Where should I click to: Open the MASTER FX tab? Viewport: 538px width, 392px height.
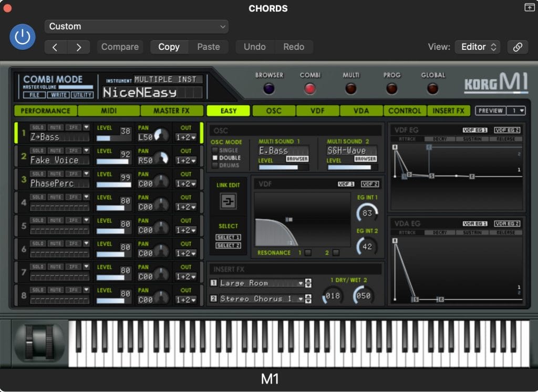pos(171,111)
